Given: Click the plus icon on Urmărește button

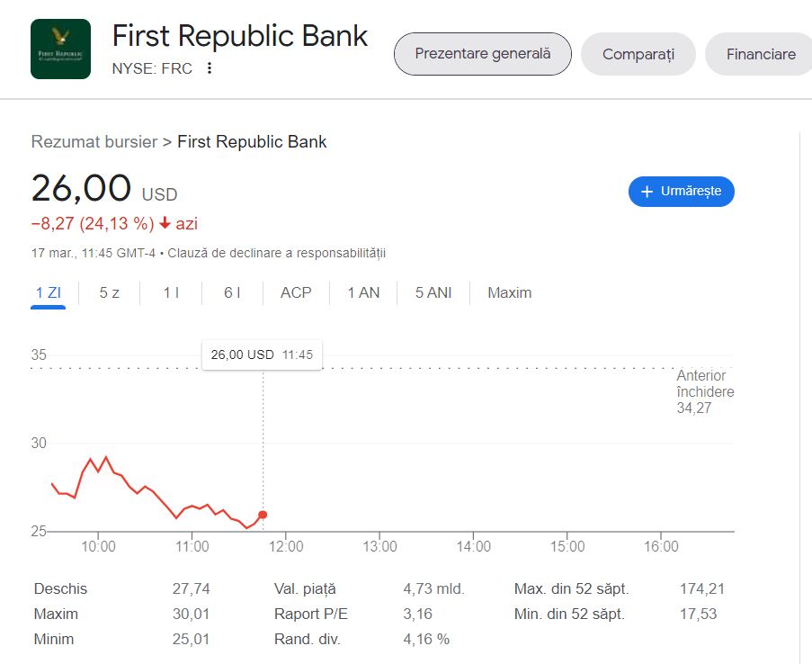Looking at the screenshot, I should 647,192.
